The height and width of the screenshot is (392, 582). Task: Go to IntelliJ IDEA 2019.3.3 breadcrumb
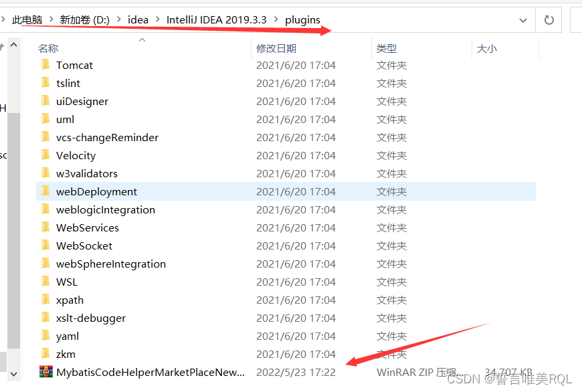216,19
